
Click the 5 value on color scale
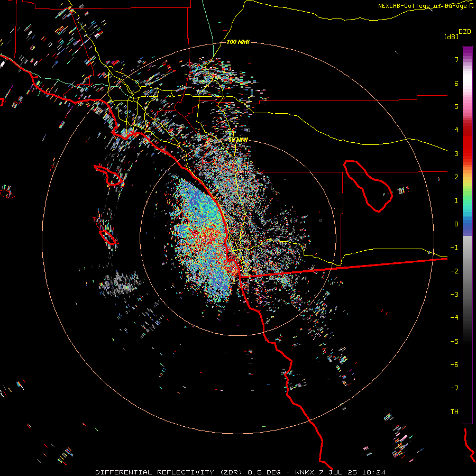[x=456, y=106]
